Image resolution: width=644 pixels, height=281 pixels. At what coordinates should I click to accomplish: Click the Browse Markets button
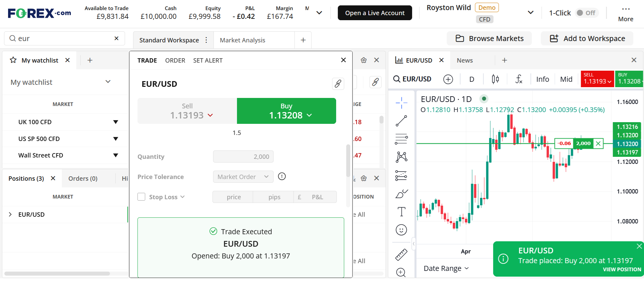pyautogui.click(x=489, y=38)
